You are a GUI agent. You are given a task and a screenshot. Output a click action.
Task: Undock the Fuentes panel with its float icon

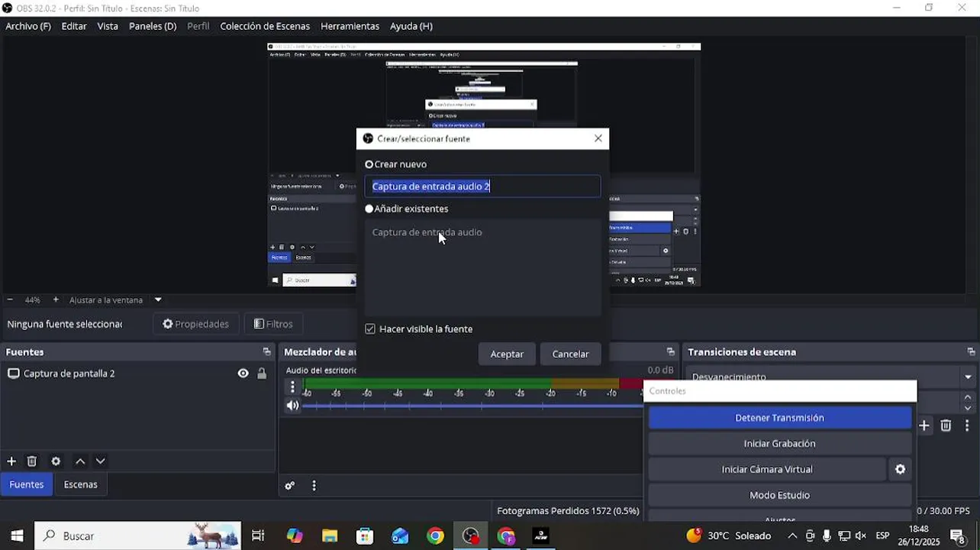(x=266, y=352)
